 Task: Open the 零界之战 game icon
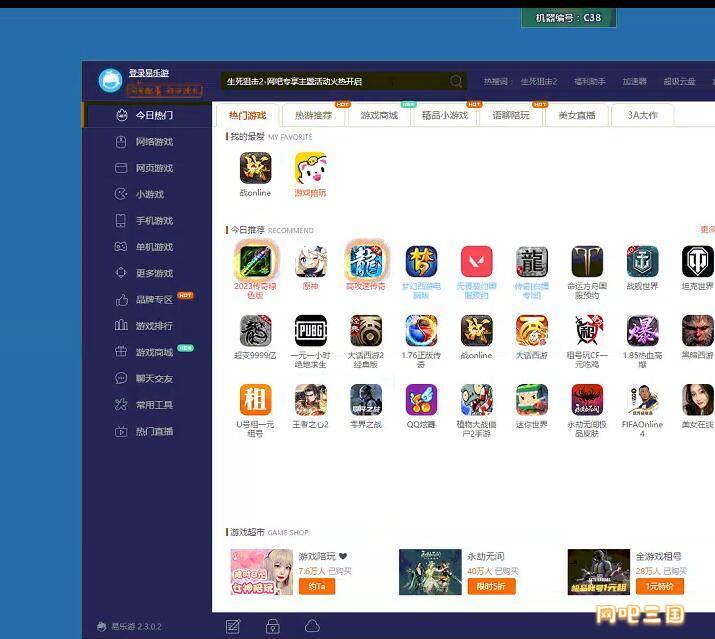(366, 400)
